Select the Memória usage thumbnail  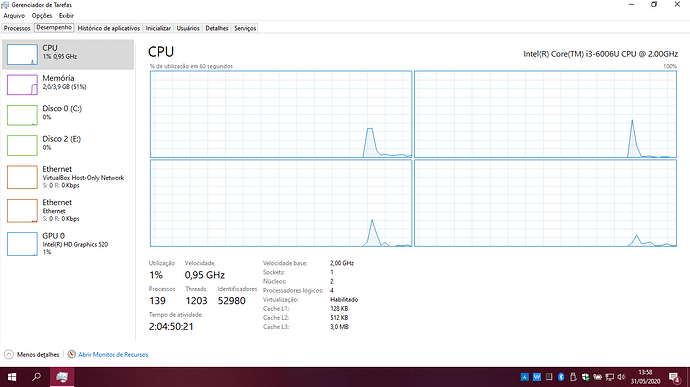point(22,85)
